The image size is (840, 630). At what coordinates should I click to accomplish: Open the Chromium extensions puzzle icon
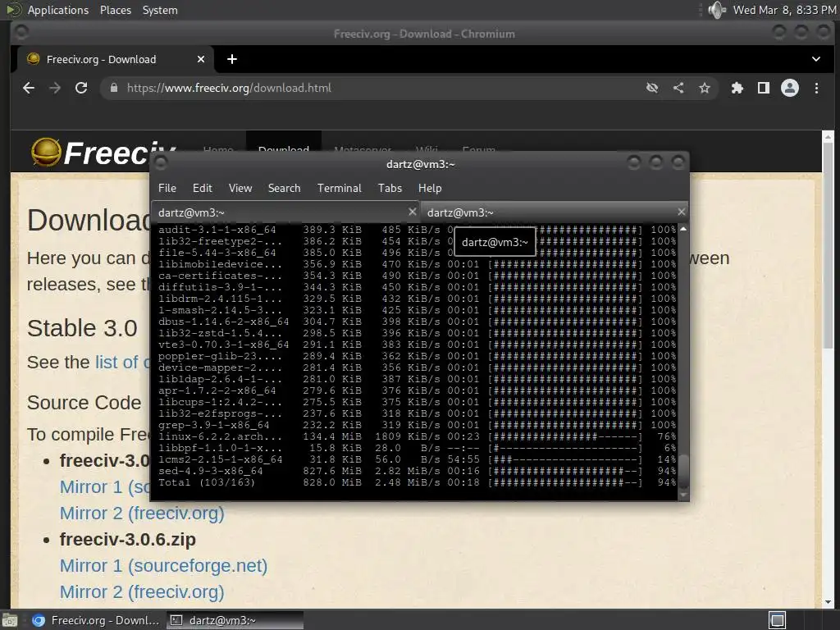click(737, 88)
